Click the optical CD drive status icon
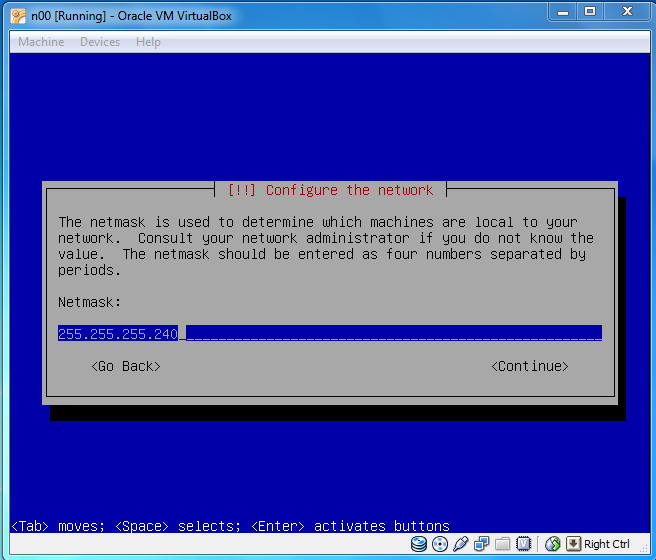Screen dimensions: 656x560 (440, 544)
